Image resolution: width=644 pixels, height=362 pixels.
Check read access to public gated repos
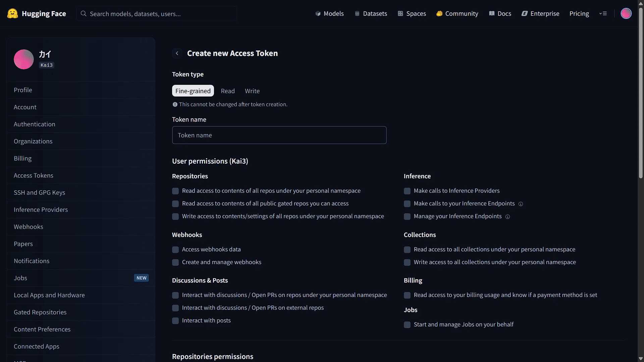(x=175, y=204)
